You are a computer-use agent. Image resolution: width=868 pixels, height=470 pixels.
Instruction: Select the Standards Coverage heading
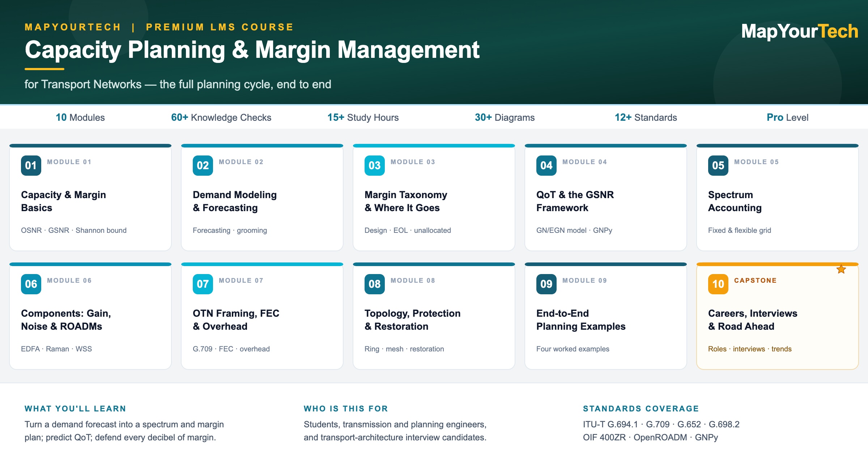(x=641, y=409)
